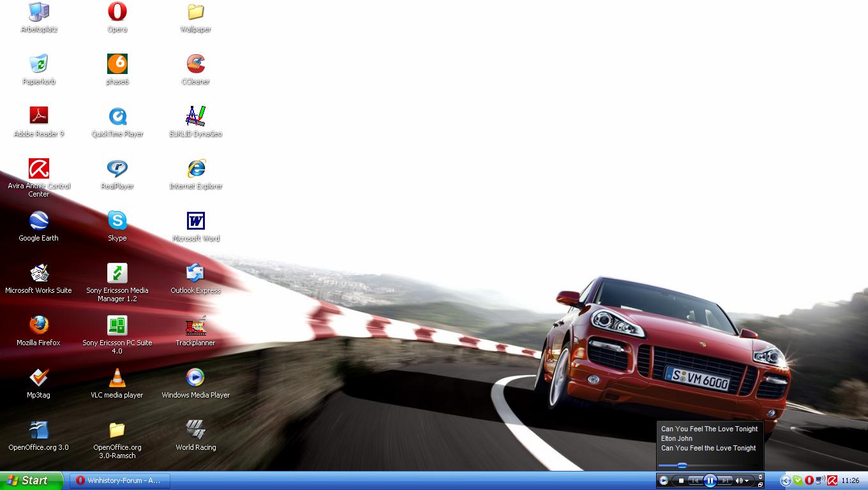Expand hidden system tray icons arrow
Screen dimensions: 868x490
786,480
